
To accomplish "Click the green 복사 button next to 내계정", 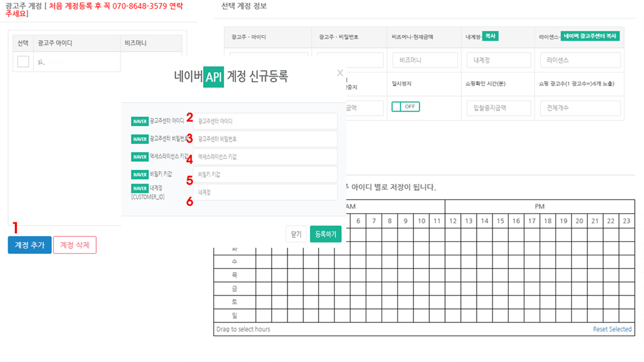I will click(490, 36).
